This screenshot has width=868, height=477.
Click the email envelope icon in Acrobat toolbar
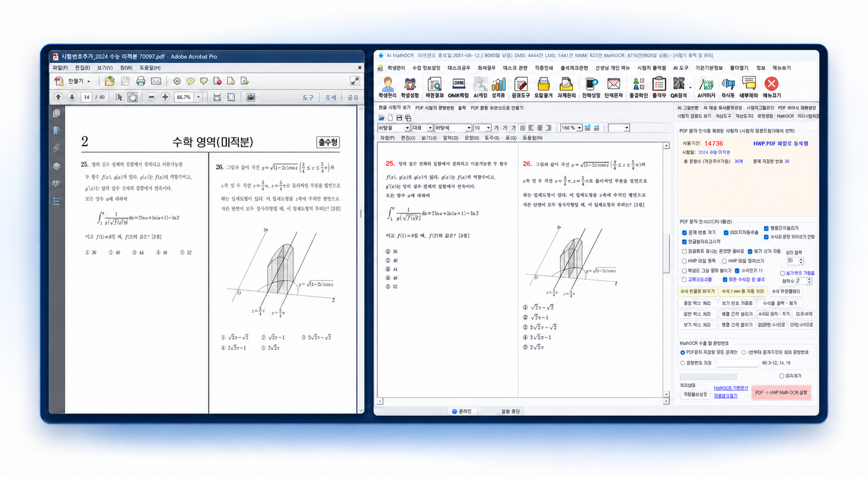click(x=156, y=81)
